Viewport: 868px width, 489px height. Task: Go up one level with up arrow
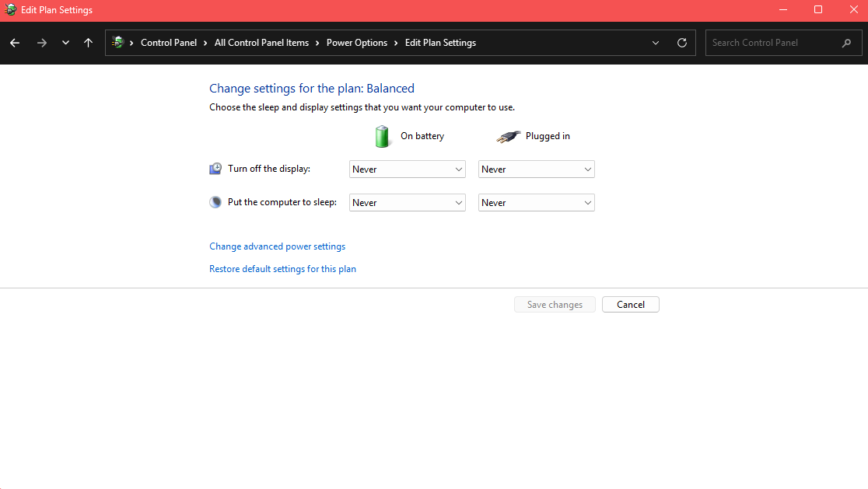(88, 43)
